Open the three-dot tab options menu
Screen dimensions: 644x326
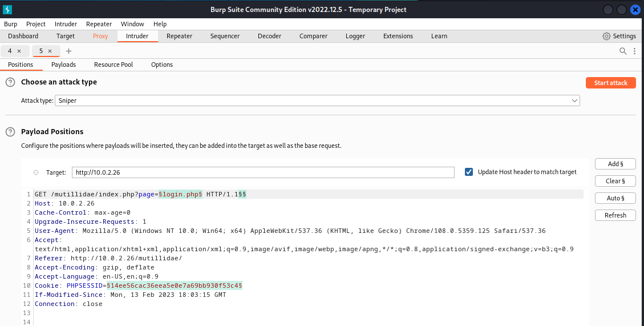pyautogui.click(x=634, y=51)
